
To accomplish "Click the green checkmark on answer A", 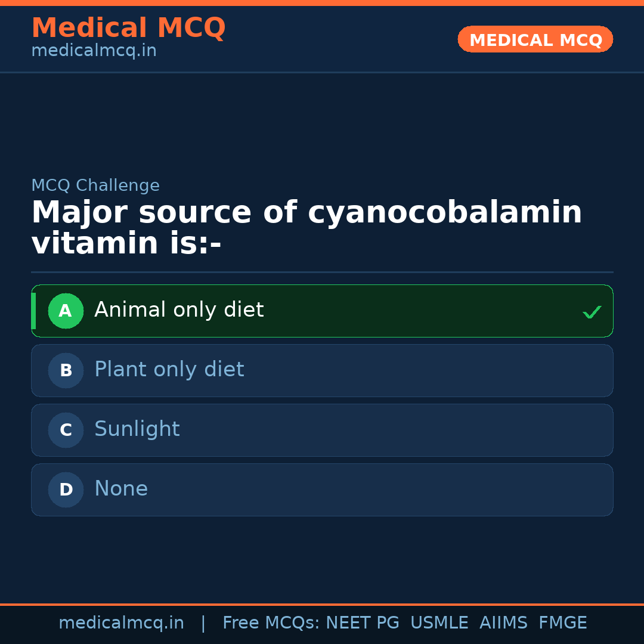I will (x=592, y=311).
